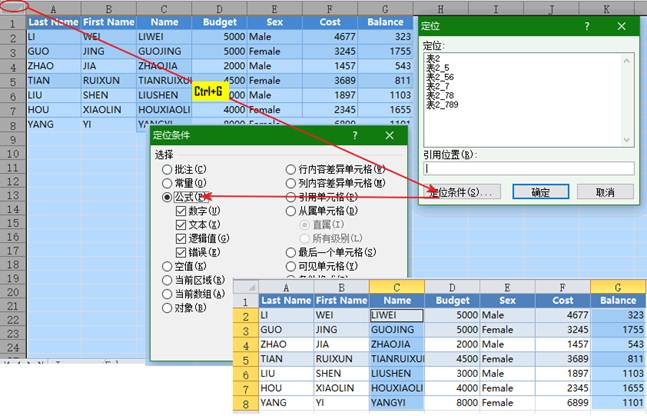The width and height of the screenshot is (647, 416).
Task: Click the 引用位置 input field
Action: coord(528,169)
